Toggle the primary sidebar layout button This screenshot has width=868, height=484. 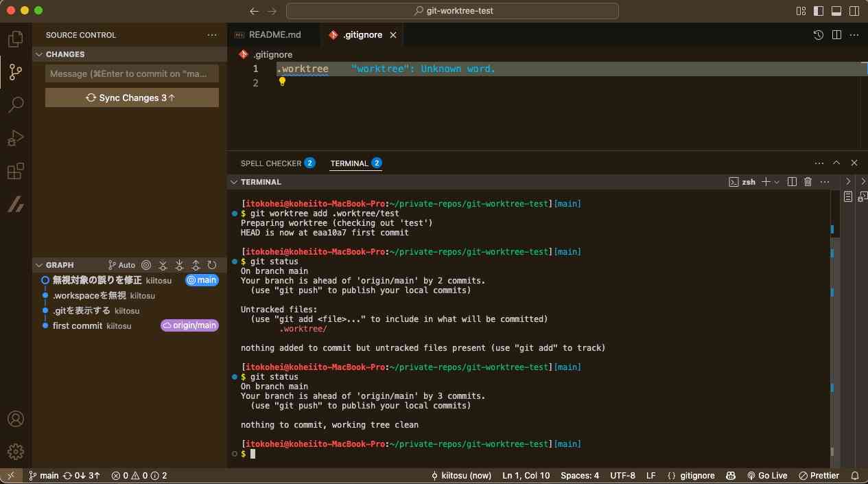[819, 11]
